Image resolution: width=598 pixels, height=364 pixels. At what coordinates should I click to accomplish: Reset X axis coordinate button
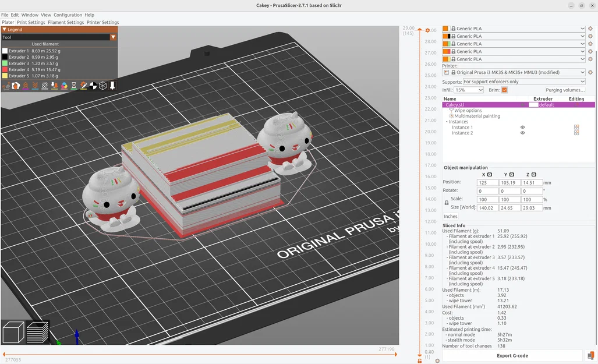[x=490, y=174]
